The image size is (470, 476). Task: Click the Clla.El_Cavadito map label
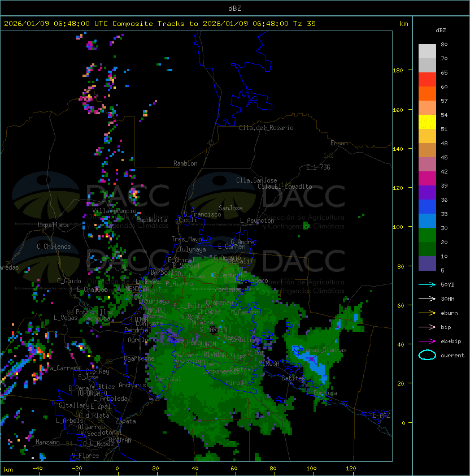point(285,187)
